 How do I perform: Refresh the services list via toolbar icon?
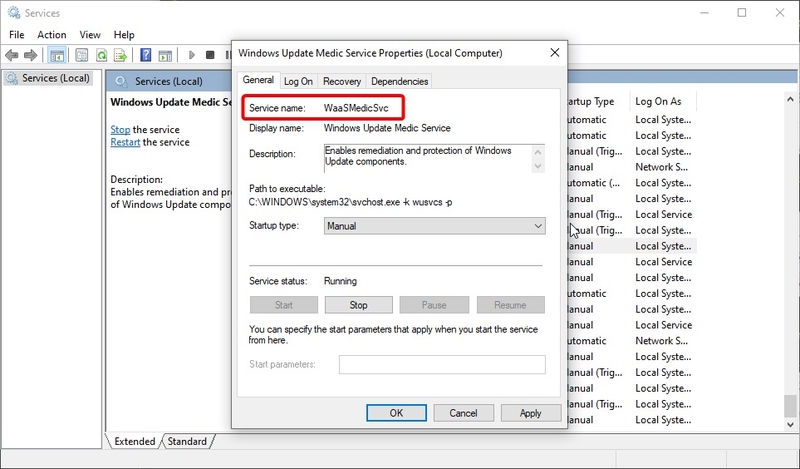click(100, 55)
